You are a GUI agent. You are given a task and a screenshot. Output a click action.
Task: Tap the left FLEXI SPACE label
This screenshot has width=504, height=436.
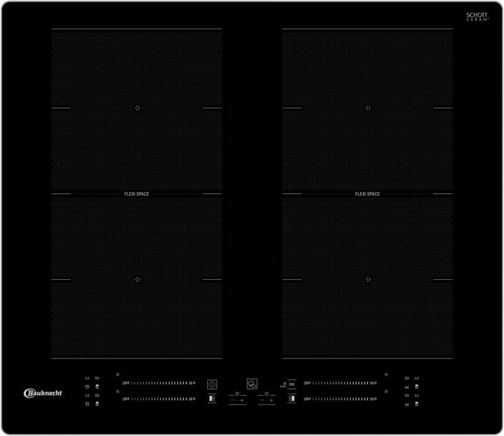(137, 194)
